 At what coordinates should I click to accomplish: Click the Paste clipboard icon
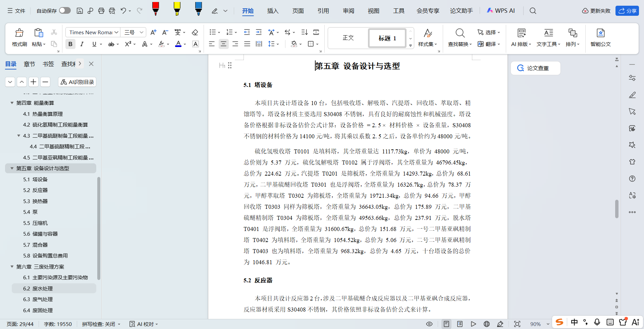coord(38,33)
